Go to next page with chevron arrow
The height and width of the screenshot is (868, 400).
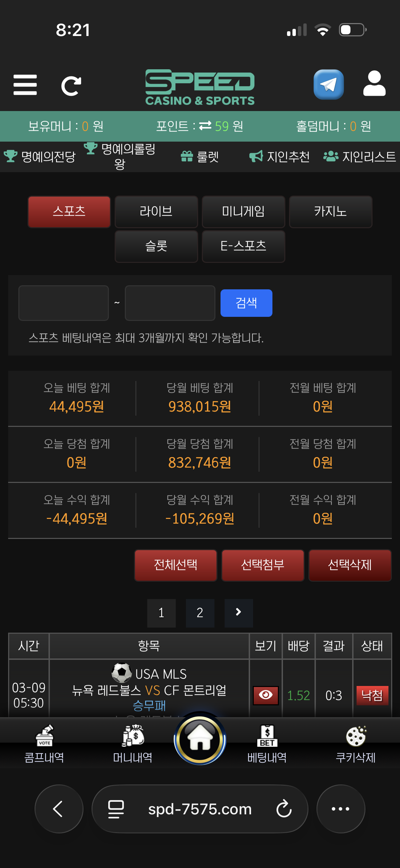239,612
